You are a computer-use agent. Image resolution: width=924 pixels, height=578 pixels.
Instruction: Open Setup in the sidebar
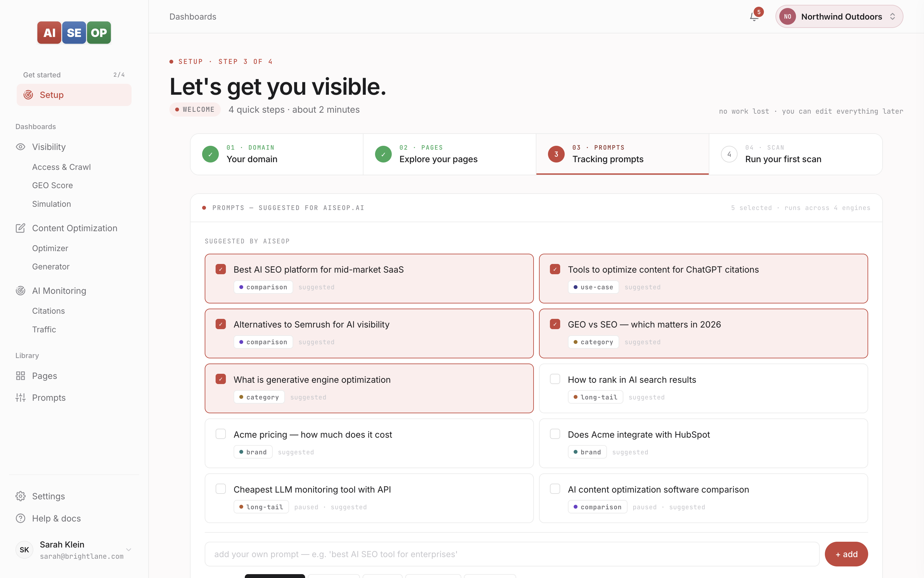pos(74,95)
